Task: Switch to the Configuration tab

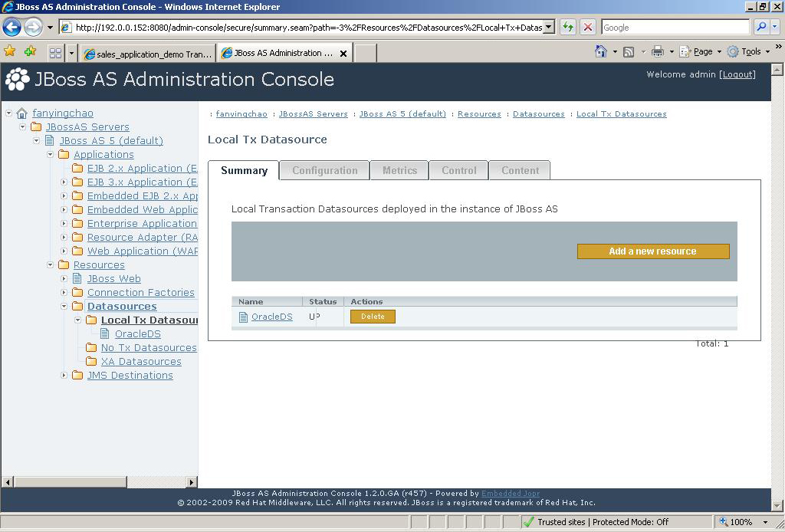Action: (x=324, y=170)
